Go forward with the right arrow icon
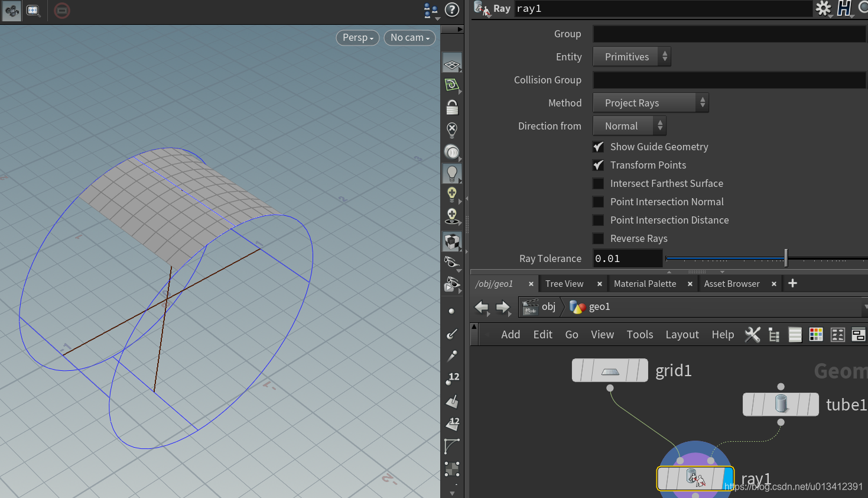This screenshot has width=868, height=498. pyautogui.click(x=503, y=307)
